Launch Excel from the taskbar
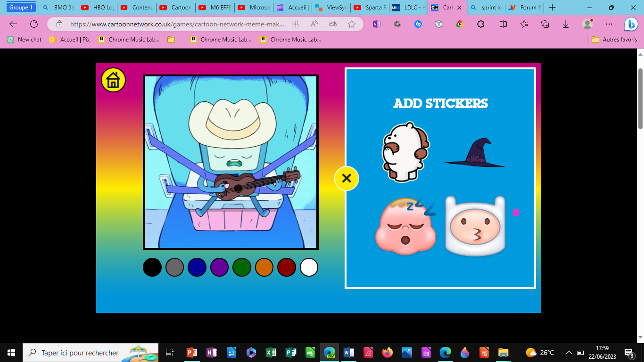Image resolution: width=644 pixels, height=362 pixels. pyautogui.click(x=271, y=353)
